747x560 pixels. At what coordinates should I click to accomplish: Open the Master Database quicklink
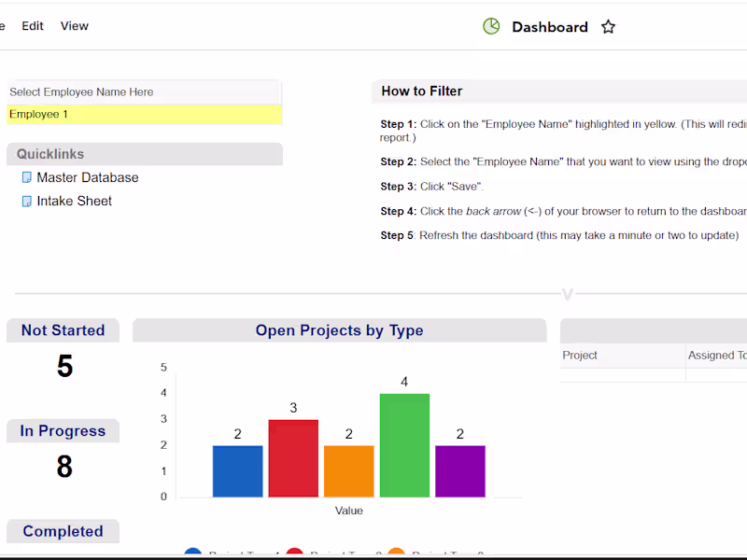pyautogui.click(x=88, y=177)
